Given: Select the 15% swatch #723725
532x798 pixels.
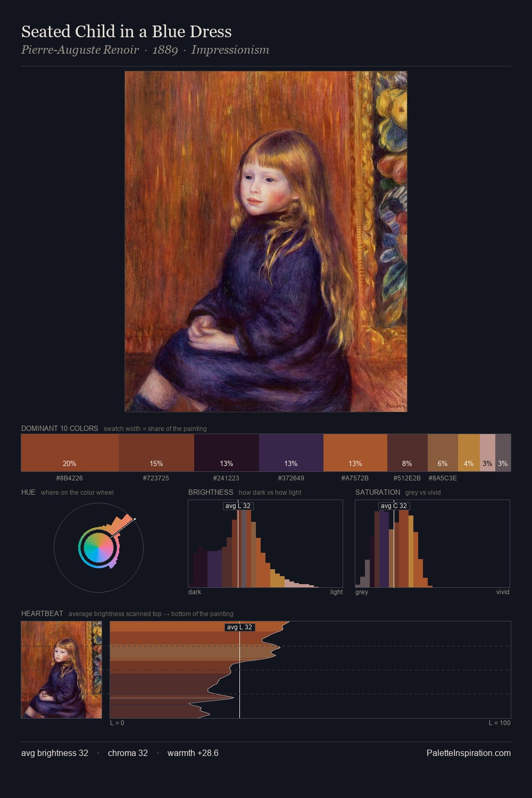Looking at the screenshot, I should click(156, 453).
